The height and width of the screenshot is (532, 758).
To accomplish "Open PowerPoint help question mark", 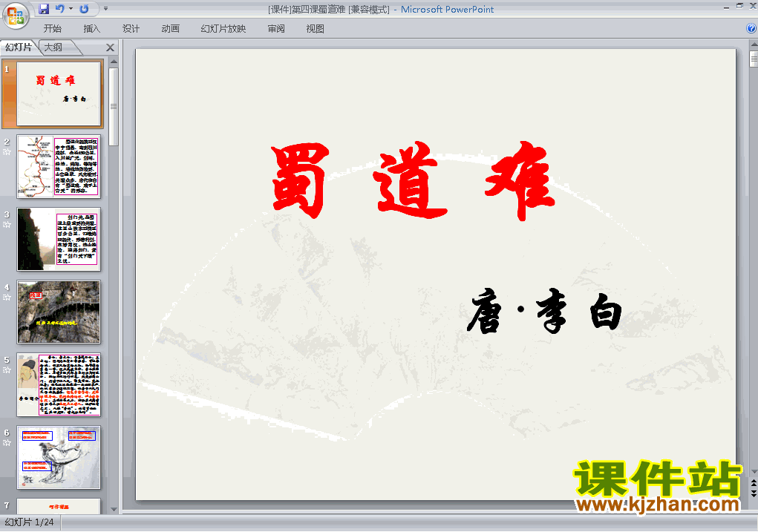I will click(x=751, y=28).
